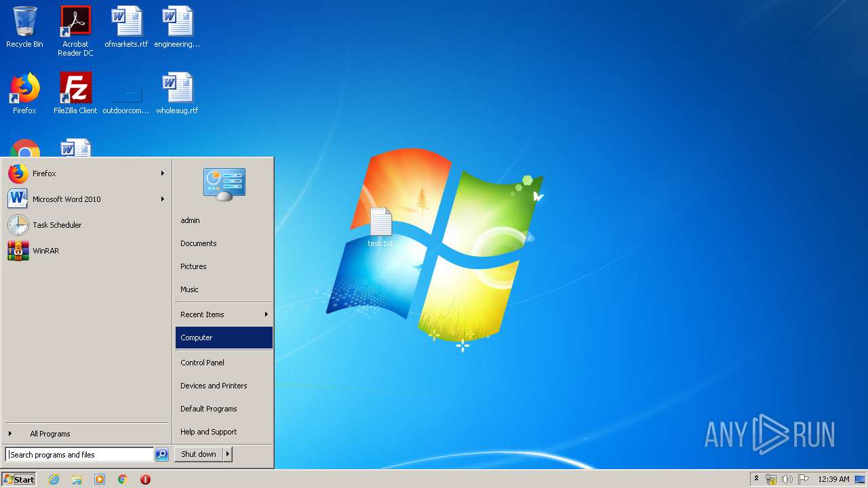Viewport: 868px width, 488px height.
Task: Open Devices and Printers
Action: [224, 386]
